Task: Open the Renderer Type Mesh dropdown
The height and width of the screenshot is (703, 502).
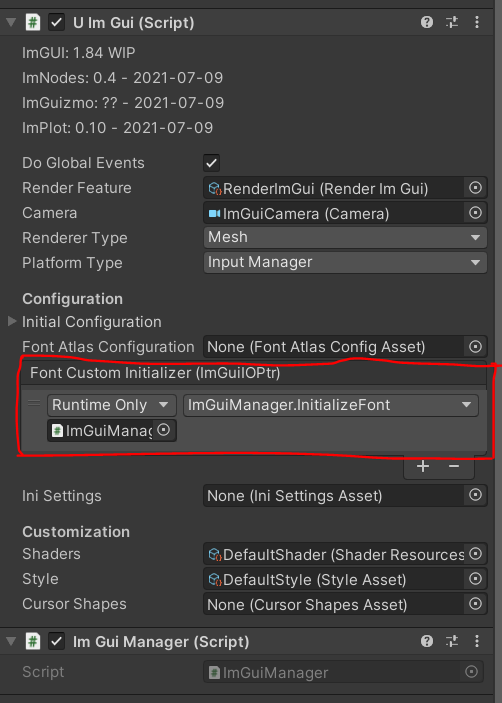Action: (x=345, y=237)
